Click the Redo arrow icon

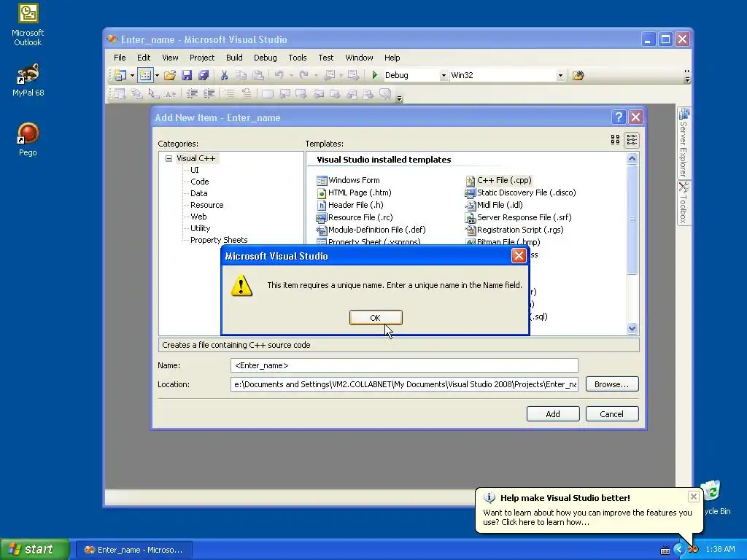point(304,75)
